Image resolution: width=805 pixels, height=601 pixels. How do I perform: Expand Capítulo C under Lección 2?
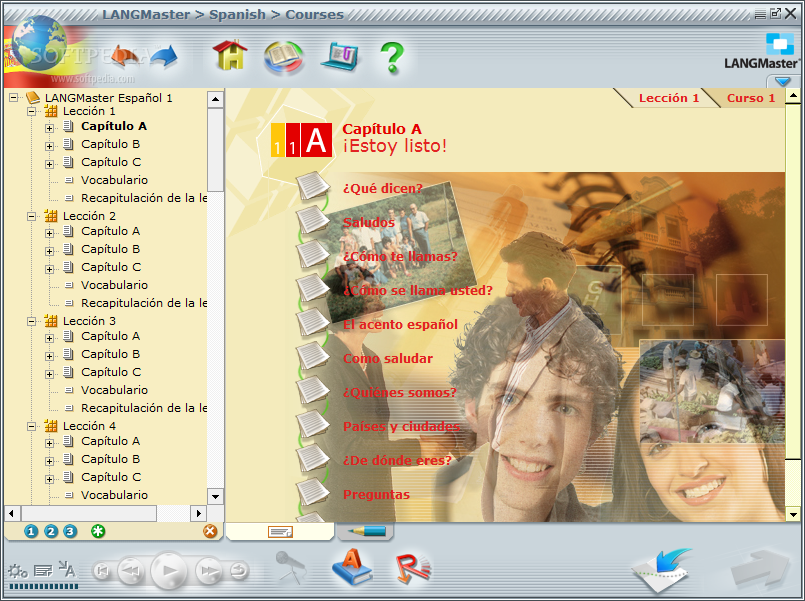(49, 269)
